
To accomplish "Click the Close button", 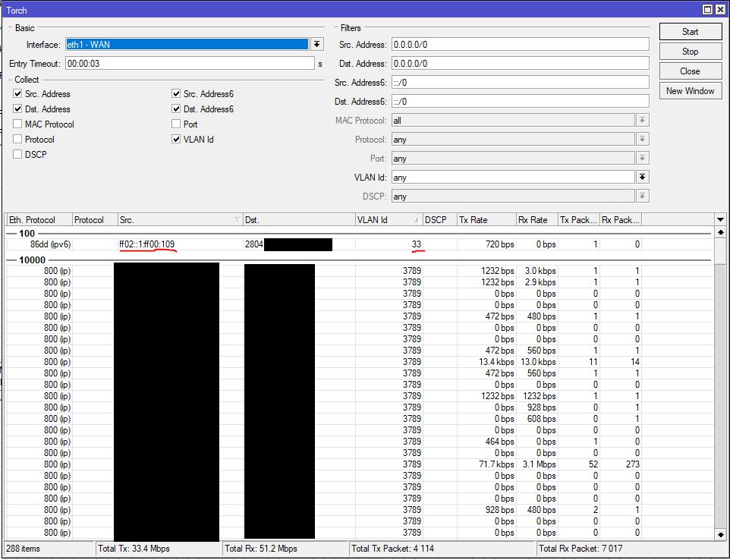I will point(690,71).
